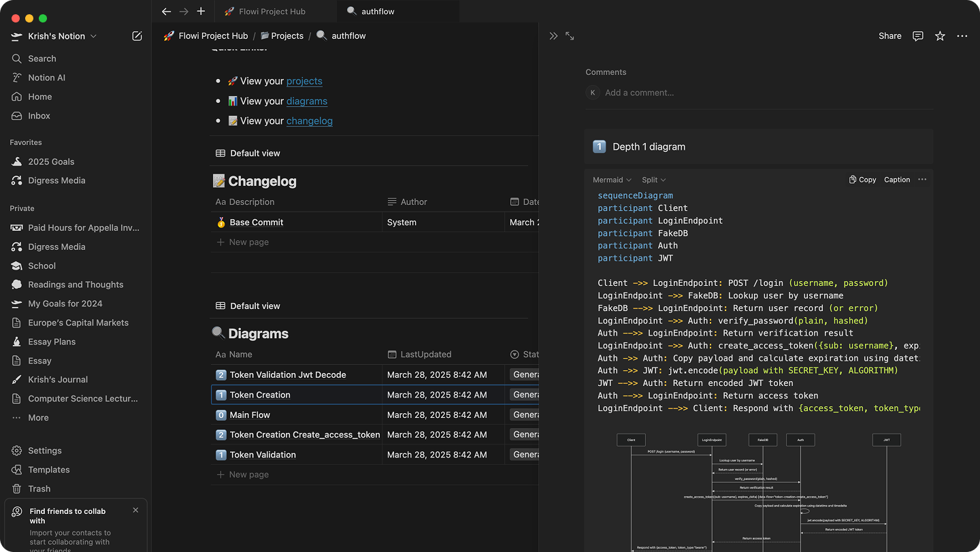
Task: Copy the Mermaid code block
Action: (x=862, y=180)
